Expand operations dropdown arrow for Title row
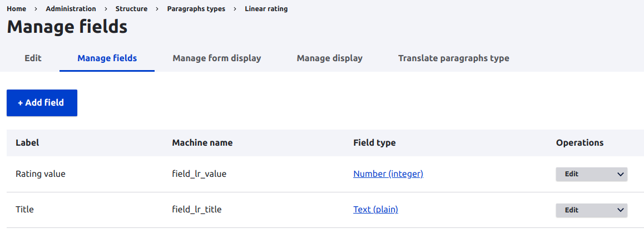644x233 pixels. point(620,210)
